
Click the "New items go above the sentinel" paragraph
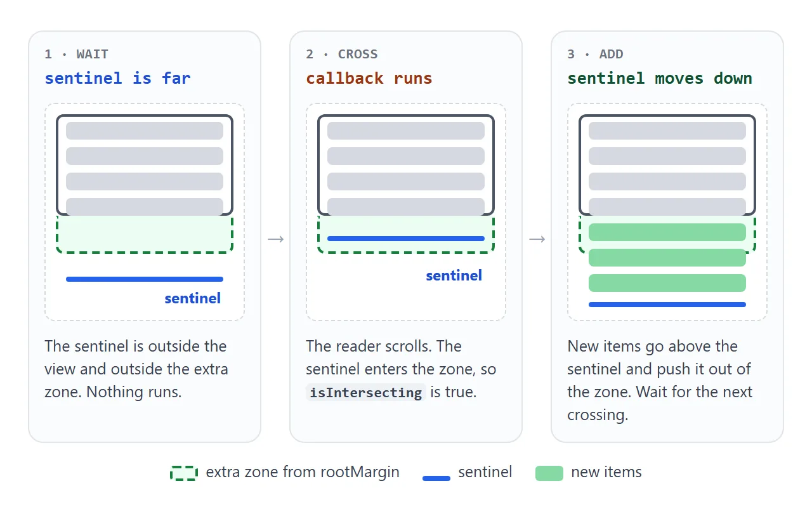(660, 380)
